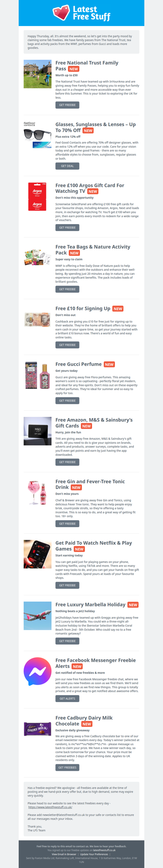Claim the Free Tea Bags freebie button

click(67, 289)
